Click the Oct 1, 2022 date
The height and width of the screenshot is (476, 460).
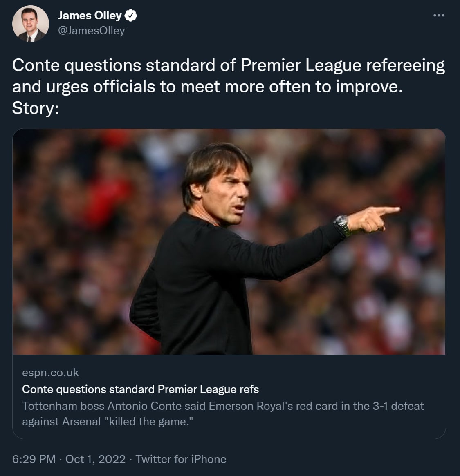click(95, 459)
